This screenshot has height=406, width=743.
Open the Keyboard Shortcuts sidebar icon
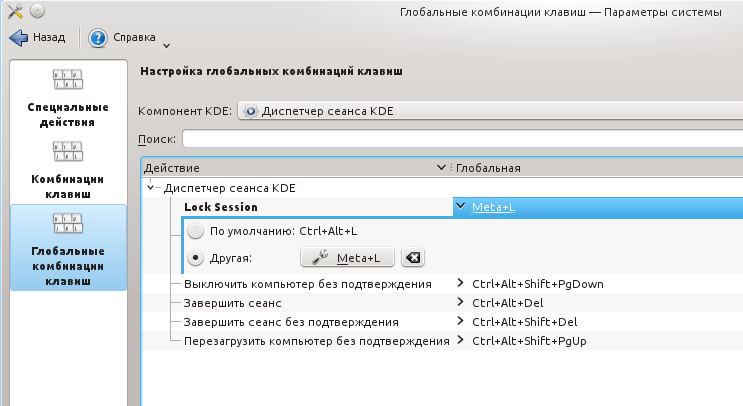pyautogui.click(x=68, y=152)
